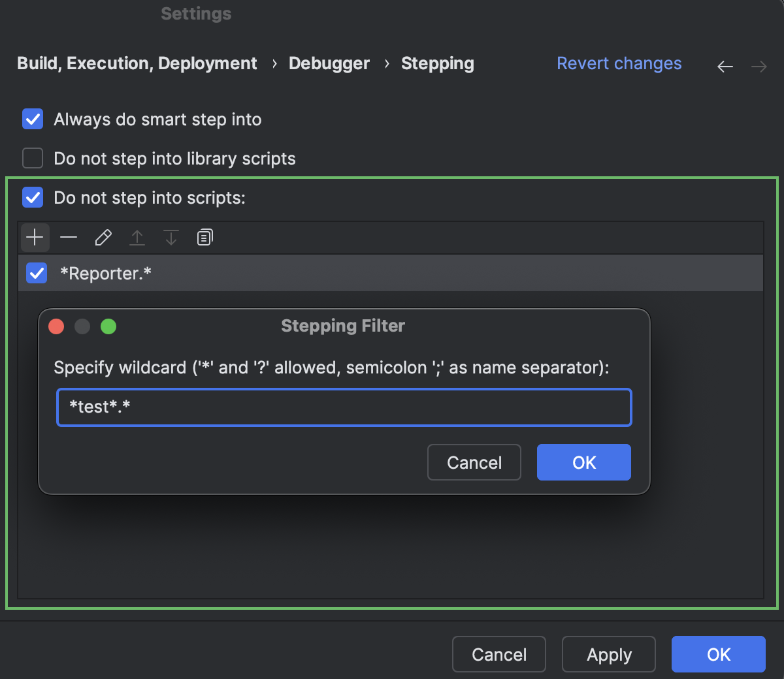This screenshot has width=784, height=679.
Task: Go to Build, Execution, Deployment settings
Action: (137, 63)
